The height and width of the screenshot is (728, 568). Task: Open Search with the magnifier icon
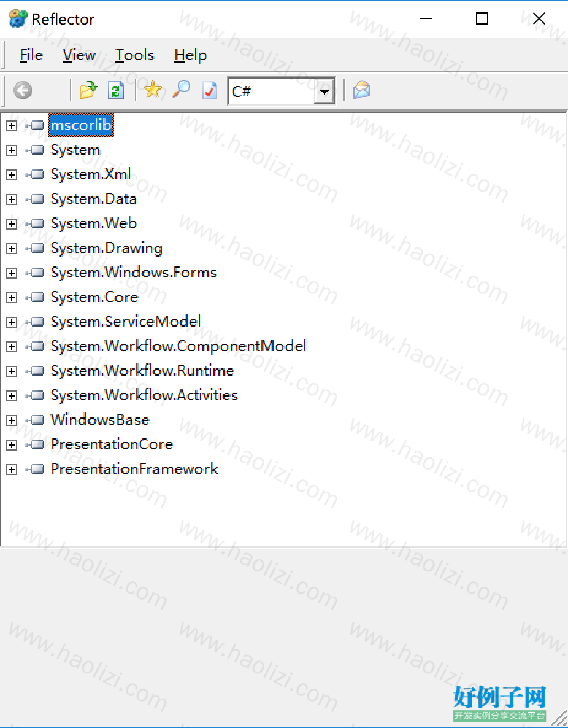click(181, 89)
